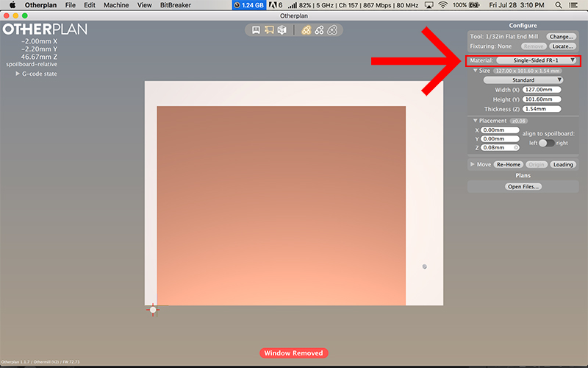The width and height of the screenshot is (588, 368).
Task: Click the Remove fixturing button
Action: coord(534,46)
